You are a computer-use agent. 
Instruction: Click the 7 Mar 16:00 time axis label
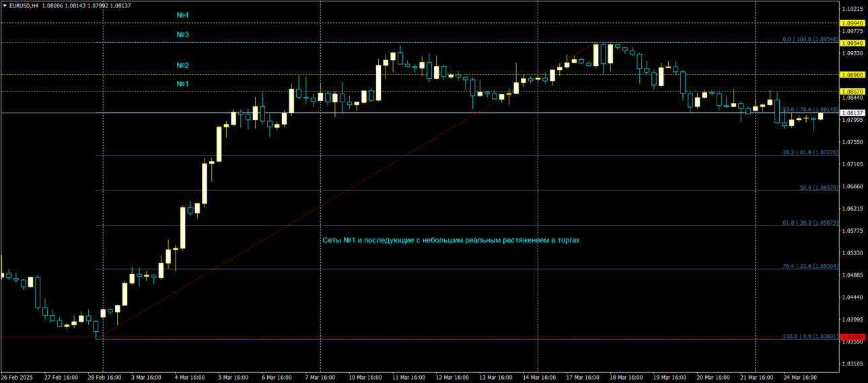(x=320, y=378)
